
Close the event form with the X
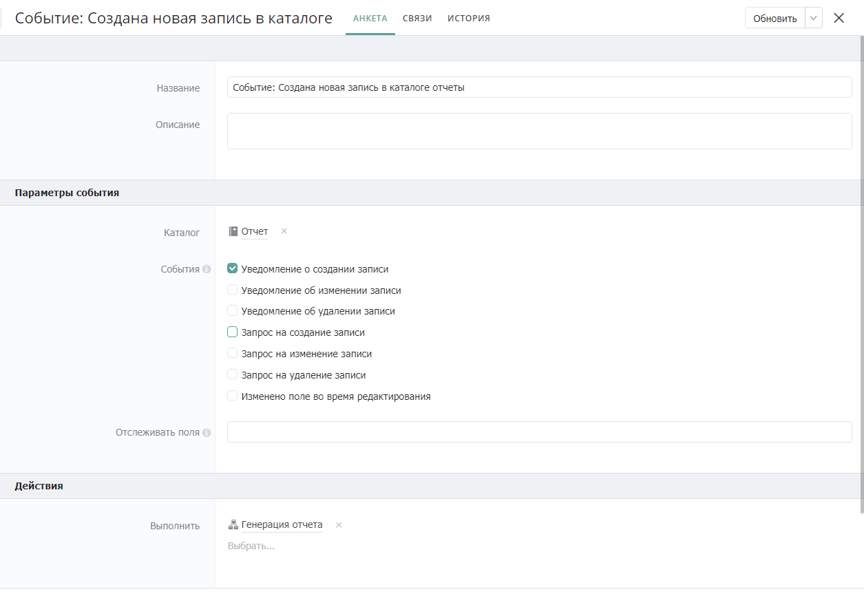(x=839, y=19)
